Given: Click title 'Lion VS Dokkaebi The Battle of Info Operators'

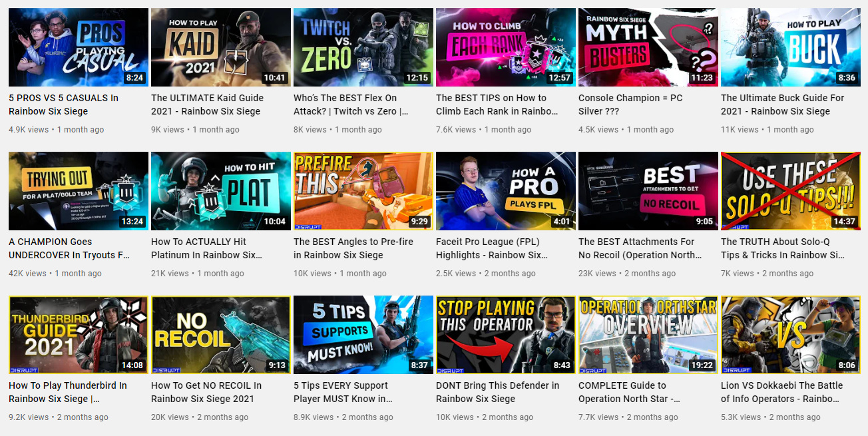Looking at the screenshot, I should point(782,392).
